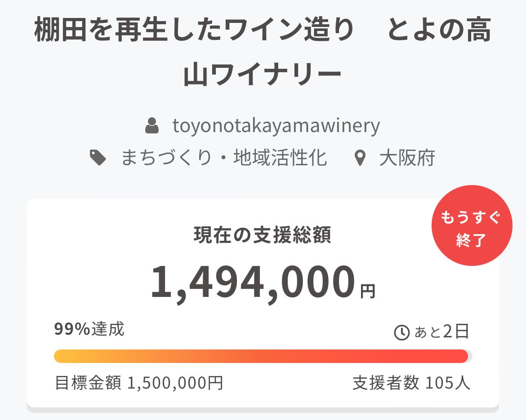
Task: Click the tag icon beside category
Action: click(x=98, y=158)
